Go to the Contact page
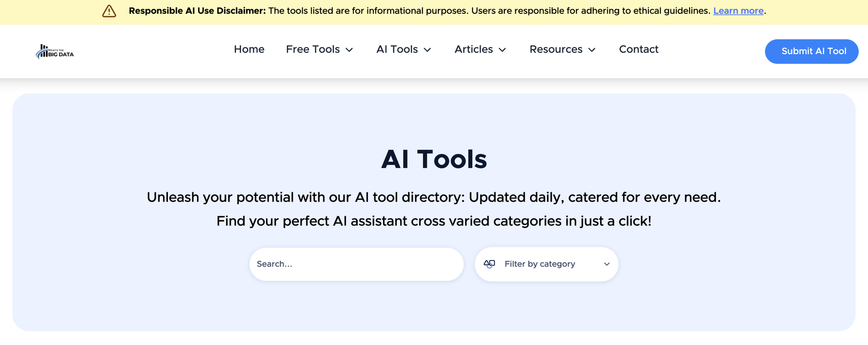The width and height of the screenshot is (868, 345). [639, 49]
